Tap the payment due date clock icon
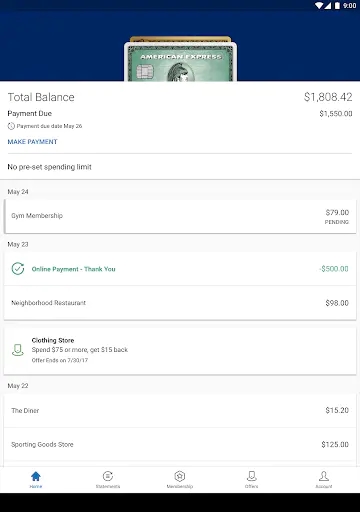The image size is (360, 512). click(x=11, y=126)
